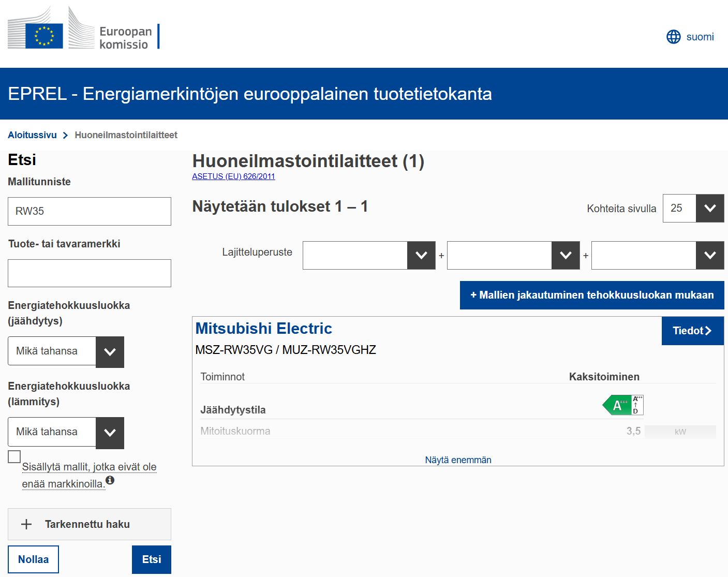
Task: Click the Näytetään tulokset 1 – 1 text
Action: tap(280, 206)
